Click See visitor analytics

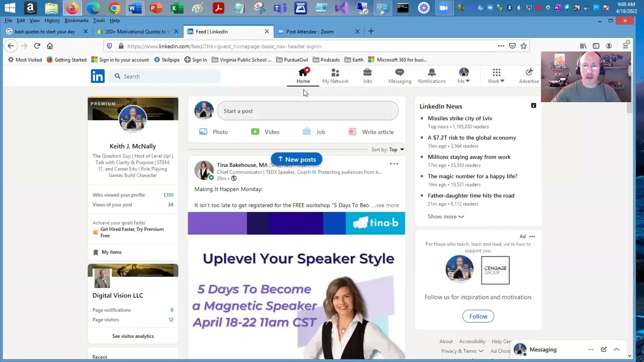(x=133, y=336)
